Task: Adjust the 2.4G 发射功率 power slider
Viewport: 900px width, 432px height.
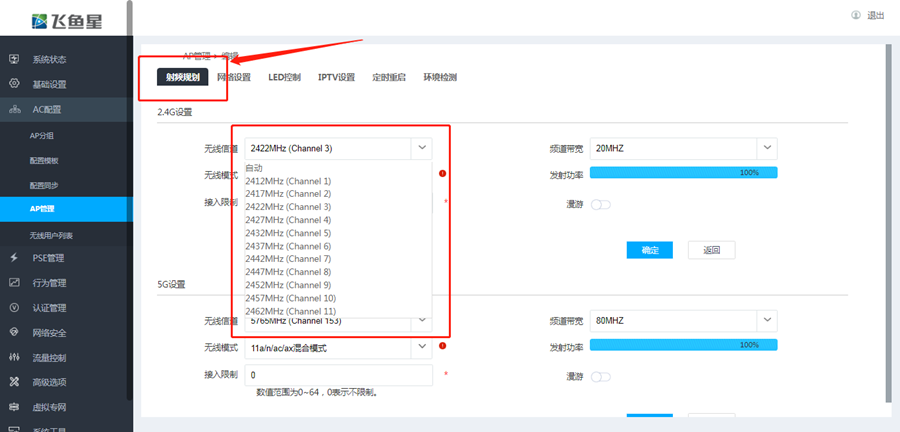Action: pyautogui.click(x=684, y=172)
